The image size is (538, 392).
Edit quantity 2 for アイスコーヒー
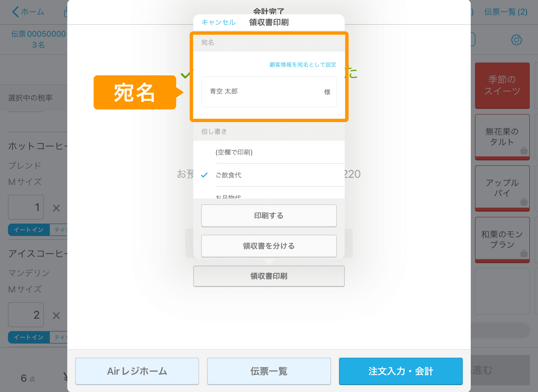(x=26, y=314)
